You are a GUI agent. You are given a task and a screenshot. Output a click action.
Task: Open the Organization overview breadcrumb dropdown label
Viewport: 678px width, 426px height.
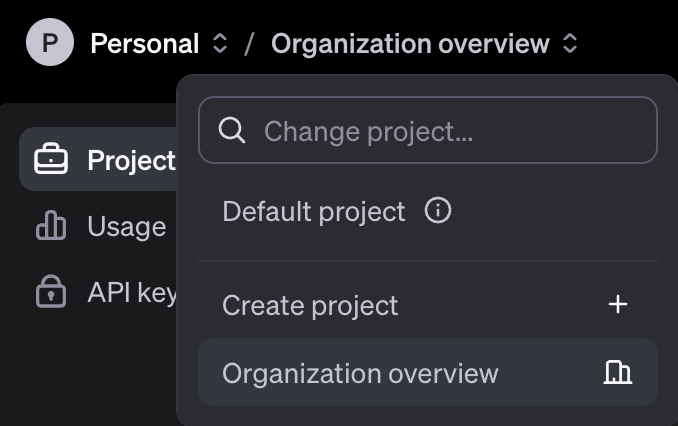410,44
